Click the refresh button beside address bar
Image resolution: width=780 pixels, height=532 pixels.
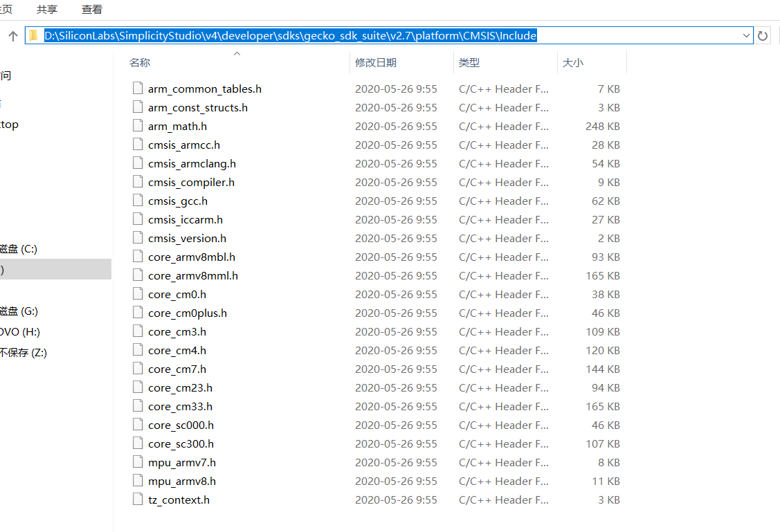pyautogui.click(x=763, y=36)
